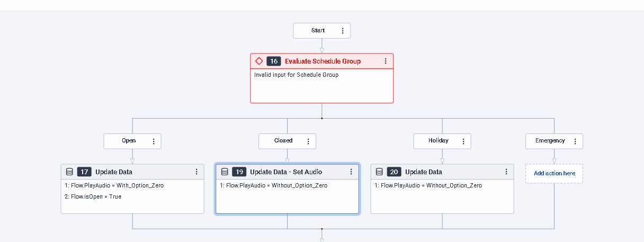
Task: Open Update Data - Set Audio options menu
Action: tap(351, 172)
